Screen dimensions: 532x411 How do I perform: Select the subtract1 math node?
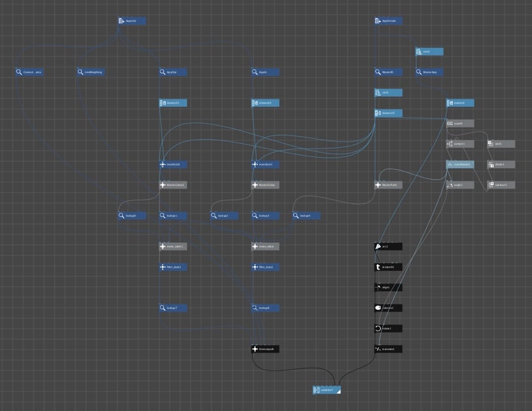(501, 185)
